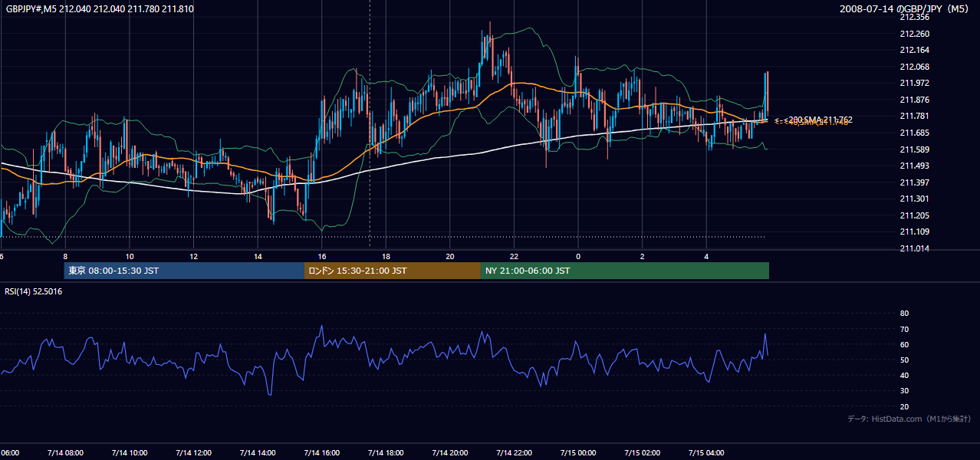Click price axis label 211.493
The image size is (980, 460).
[x=914, y=166]
